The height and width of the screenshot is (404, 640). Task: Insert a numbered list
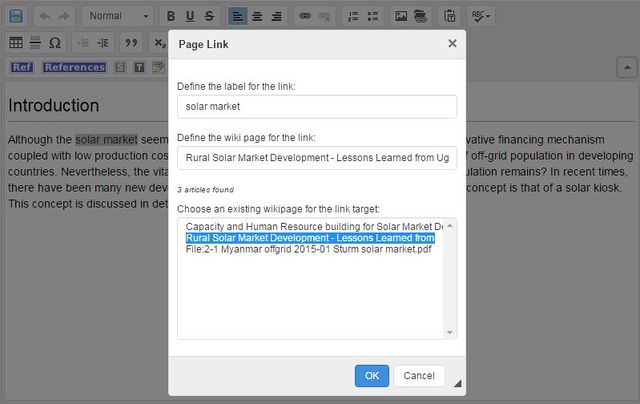pyautogui.click(x=352, y=16)
